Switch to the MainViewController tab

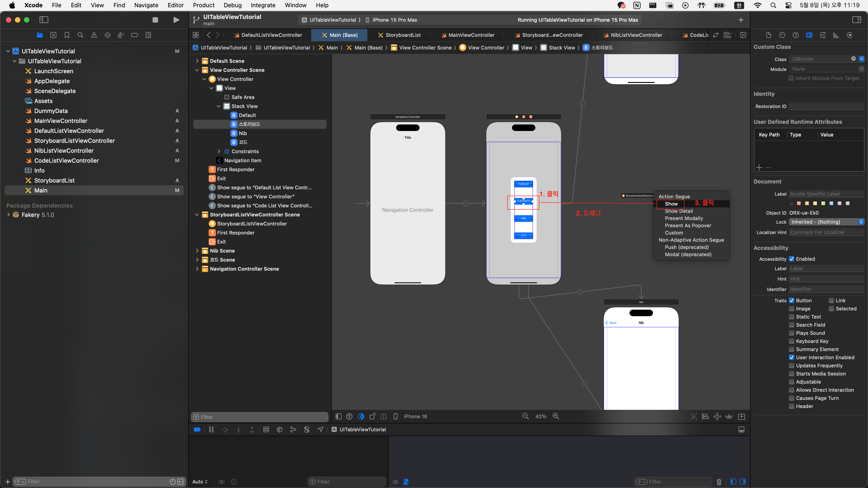pos(467,35)
